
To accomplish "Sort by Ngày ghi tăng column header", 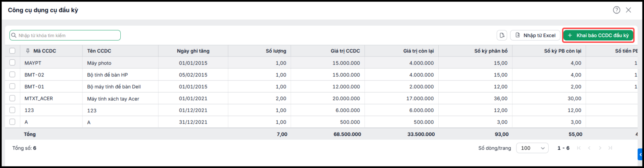I will (x=193, y=51).
